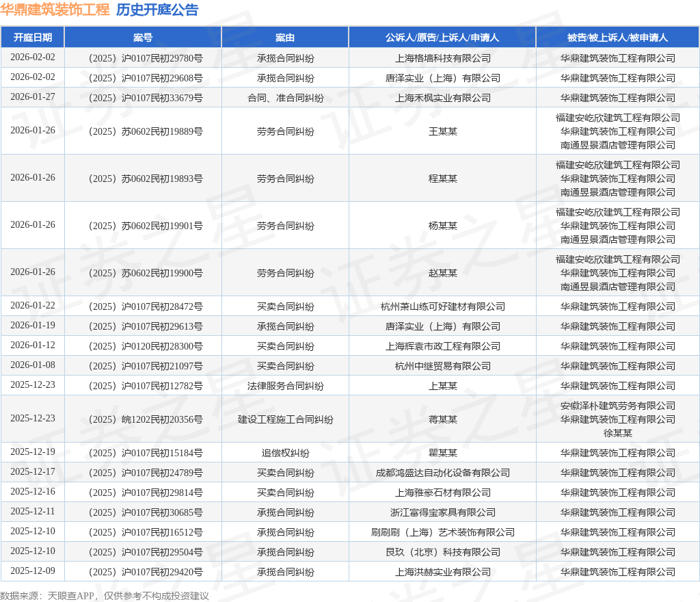Click plaintiff 程某某

tap(442, 179)
